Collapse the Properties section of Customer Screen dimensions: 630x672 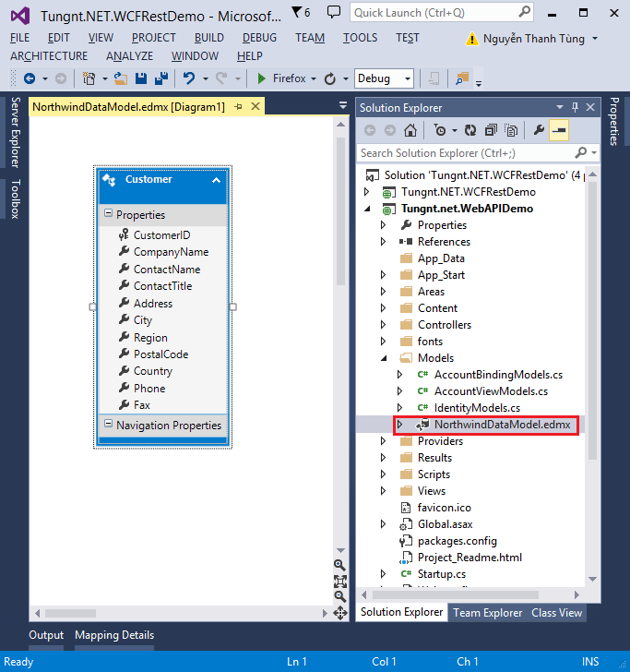point(108,213)
